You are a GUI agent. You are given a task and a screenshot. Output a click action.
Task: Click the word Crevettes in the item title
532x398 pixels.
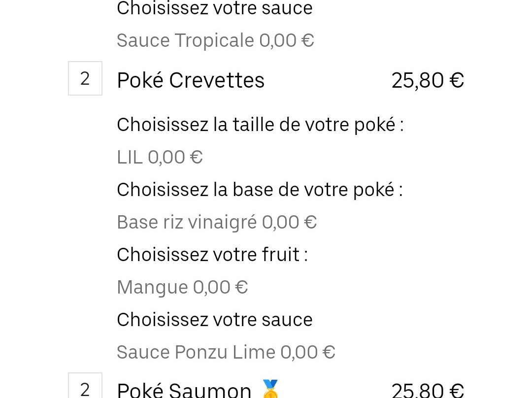click(217, 80)
